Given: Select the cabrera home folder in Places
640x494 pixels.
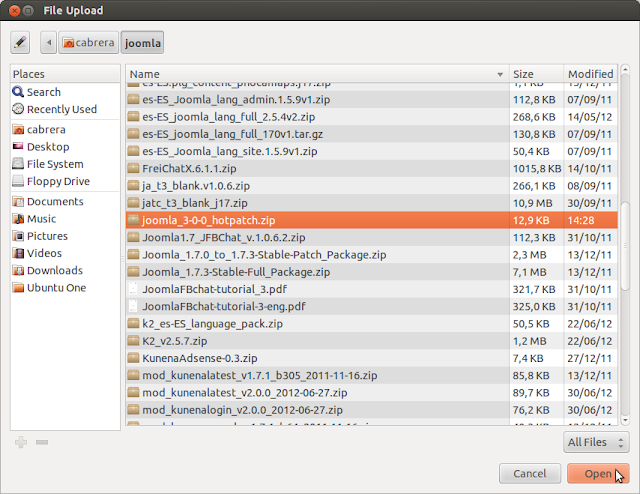Looking at the screenshot, I should tap(65, 129).
